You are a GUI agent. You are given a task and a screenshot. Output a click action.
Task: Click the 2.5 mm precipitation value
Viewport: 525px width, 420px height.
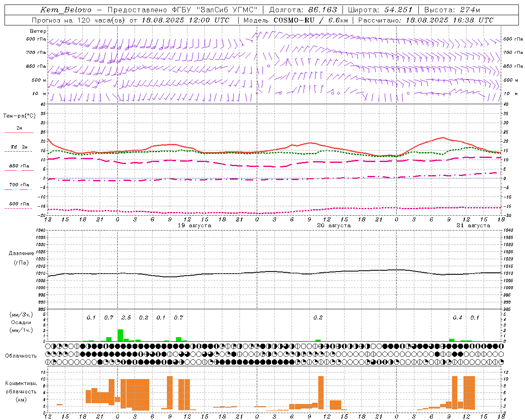coord(126,317)
